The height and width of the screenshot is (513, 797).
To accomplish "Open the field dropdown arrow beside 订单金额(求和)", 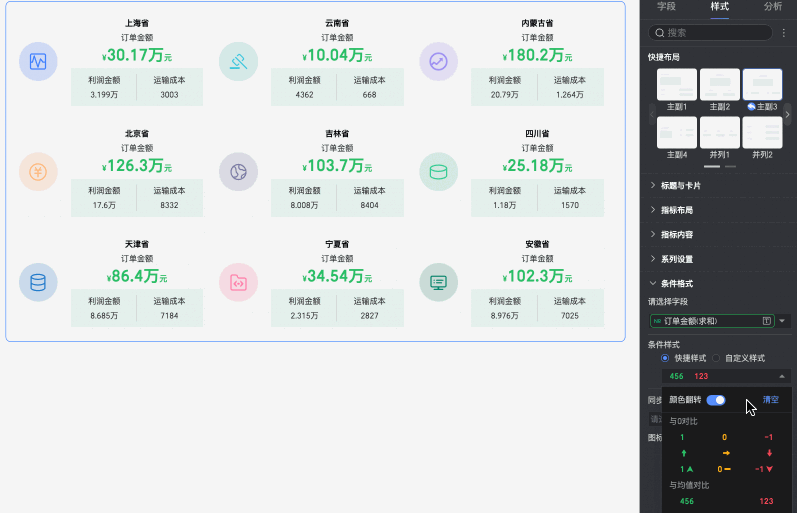I will pos(782,321).
